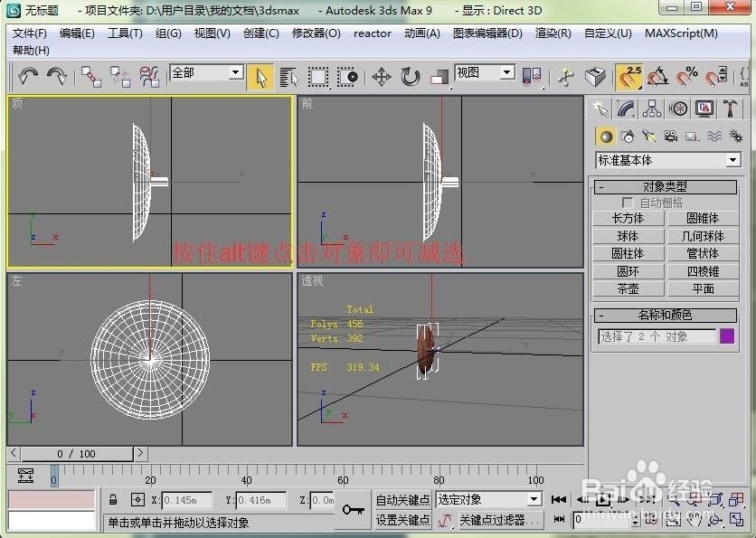Click the purple object color swatch

point(727,336)
